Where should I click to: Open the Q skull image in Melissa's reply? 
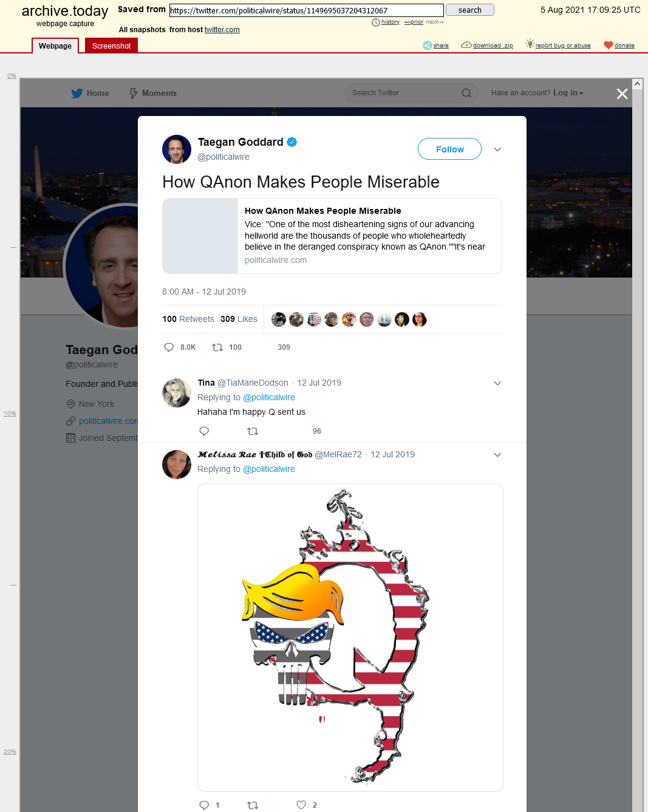click(350, 638)
